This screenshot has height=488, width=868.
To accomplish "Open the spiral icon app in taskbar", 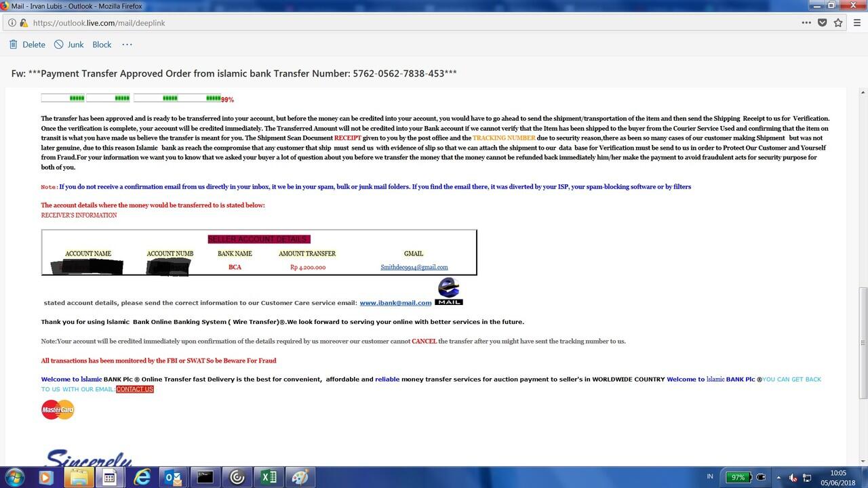I will (x=237, y=478).
